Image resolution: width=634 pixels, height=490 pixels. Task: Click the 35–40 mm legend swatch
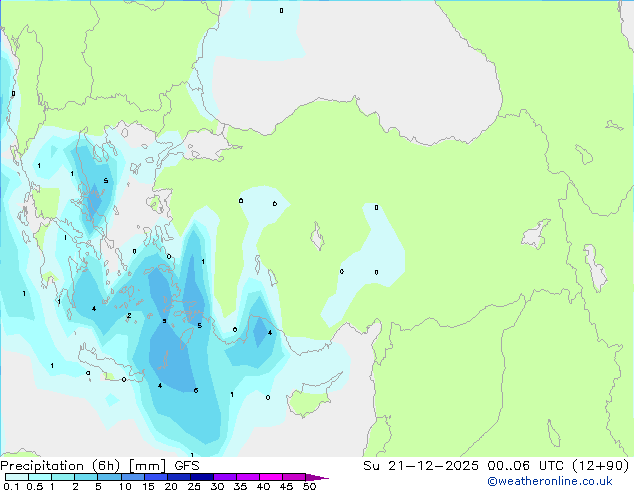(x=248, y=477)
